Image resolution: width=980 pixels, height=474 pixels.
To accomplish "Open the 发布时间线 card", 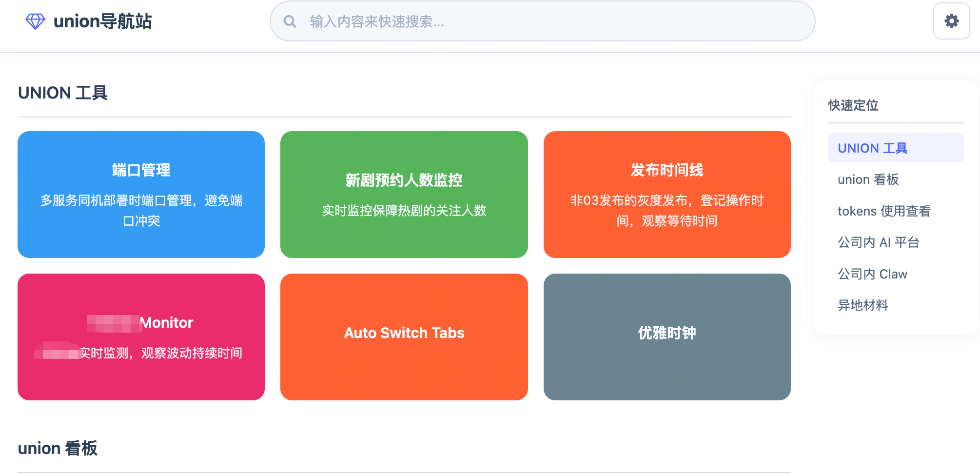I will (x=667, y=194).
